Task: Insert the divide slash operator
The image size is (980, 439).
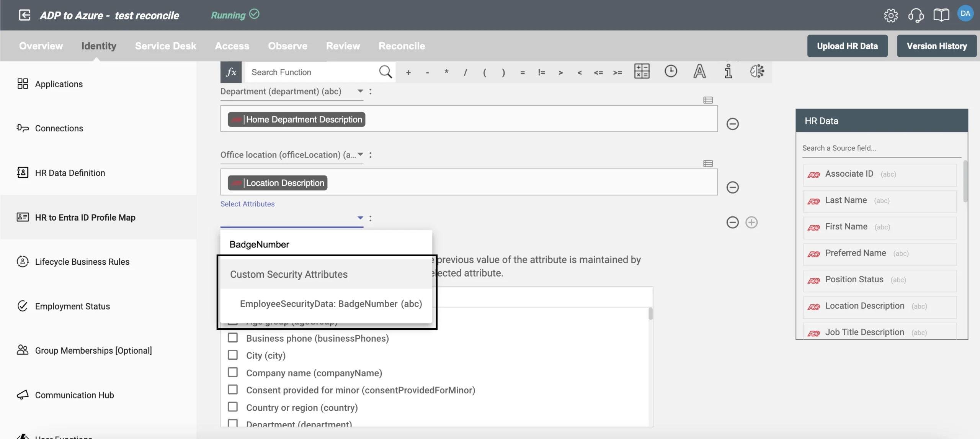Action: point(465,72)
